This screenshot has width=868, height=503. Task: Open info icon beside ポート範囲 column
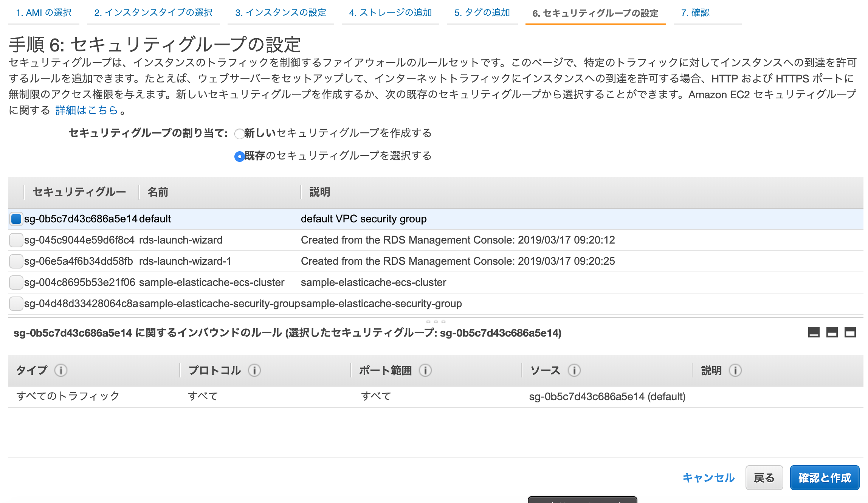pyautogui.click(x=425, y=370)
